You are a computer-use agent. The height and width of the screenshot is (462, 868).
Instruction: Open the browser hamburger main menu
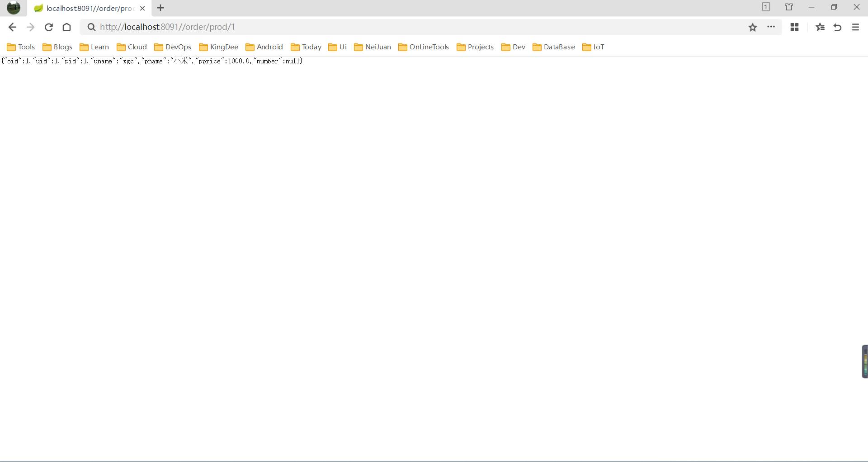tap(855, 27)
